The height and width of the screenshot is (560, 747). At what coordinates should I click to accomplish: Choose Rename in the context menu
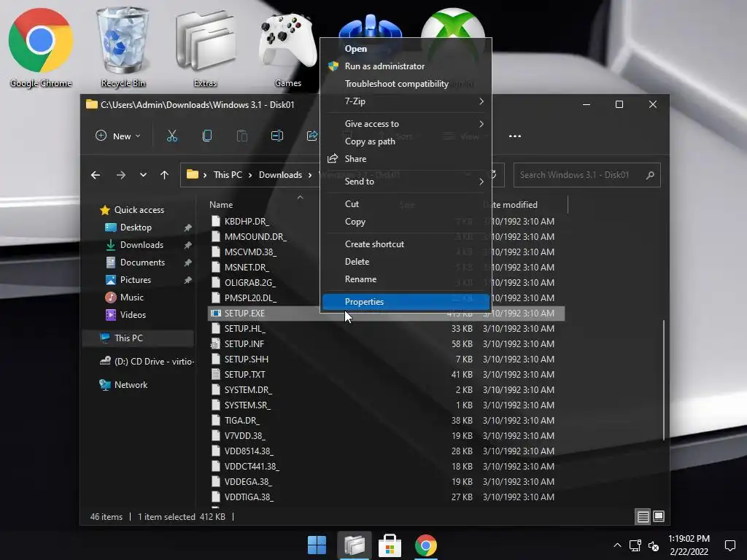coord(406,279)
